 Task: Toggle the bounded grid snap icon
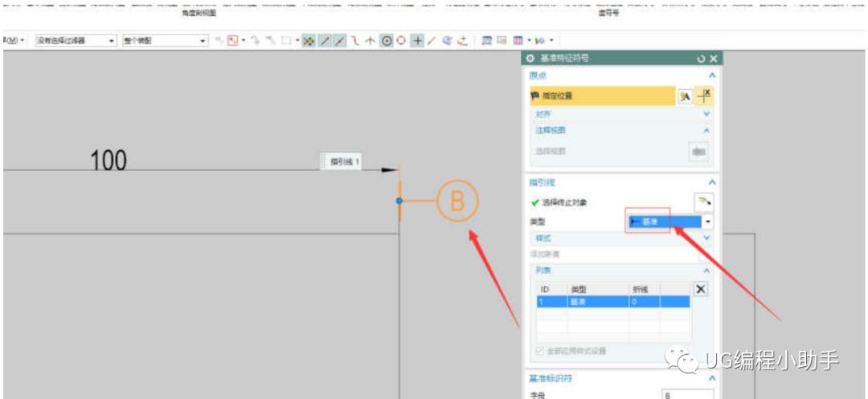coord(462,41)
